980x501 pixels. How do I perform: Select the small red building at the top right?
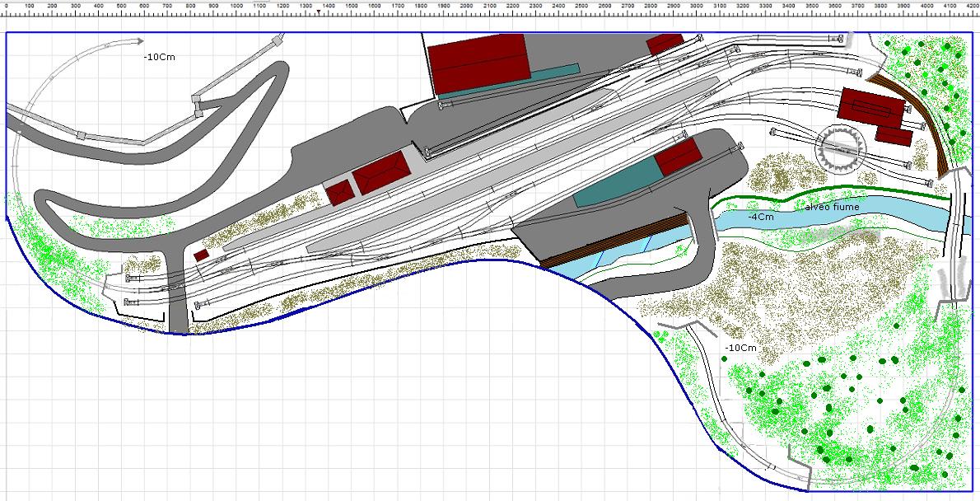point(665,44)
